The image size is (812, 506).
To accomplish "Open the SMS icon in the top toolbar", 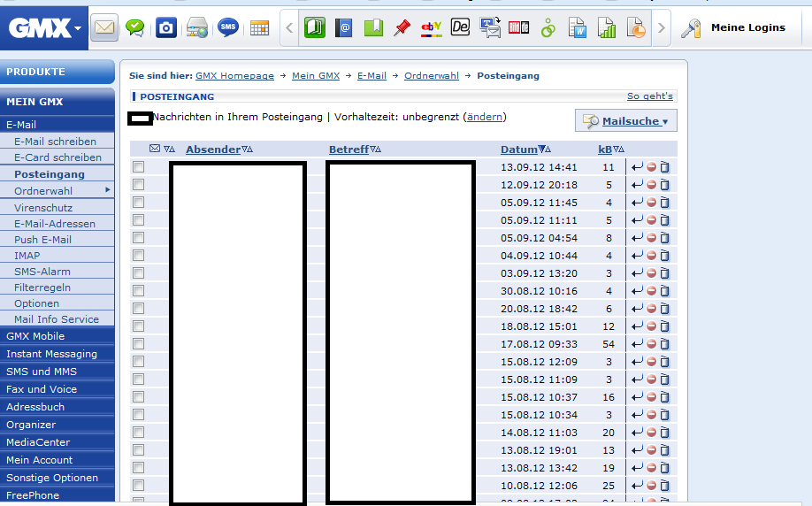I will coord(228,28).
